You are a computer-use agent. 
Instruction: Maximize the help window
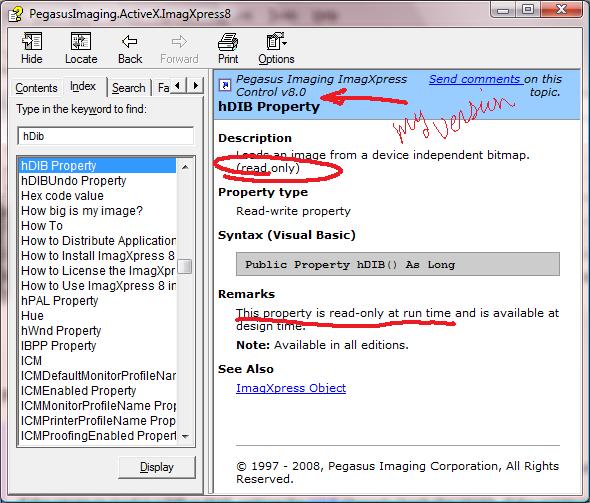(528, 9)
